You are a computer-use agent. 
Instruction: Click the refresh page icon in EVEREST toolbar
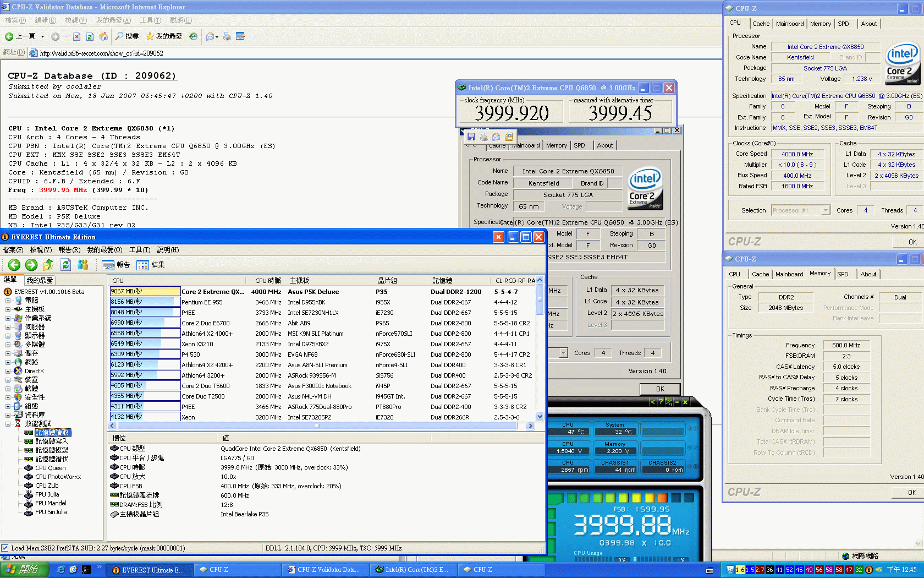65,265
